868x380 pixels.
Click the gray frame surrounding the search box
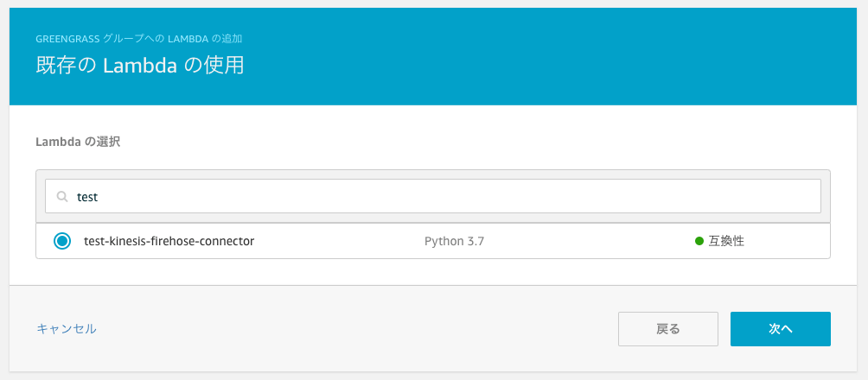pyautogui.click(x=433, y=174)
